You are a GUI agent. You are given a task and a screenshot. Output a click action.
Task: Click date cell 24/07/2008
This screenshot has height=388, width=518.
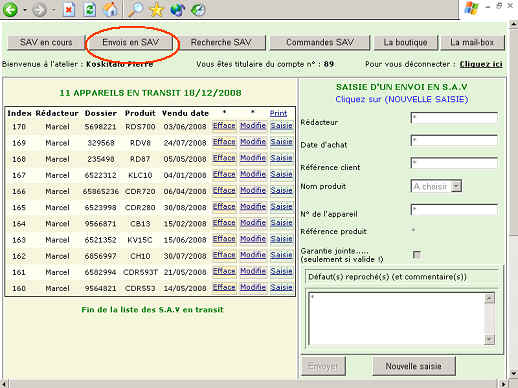[x=185, y=143]
